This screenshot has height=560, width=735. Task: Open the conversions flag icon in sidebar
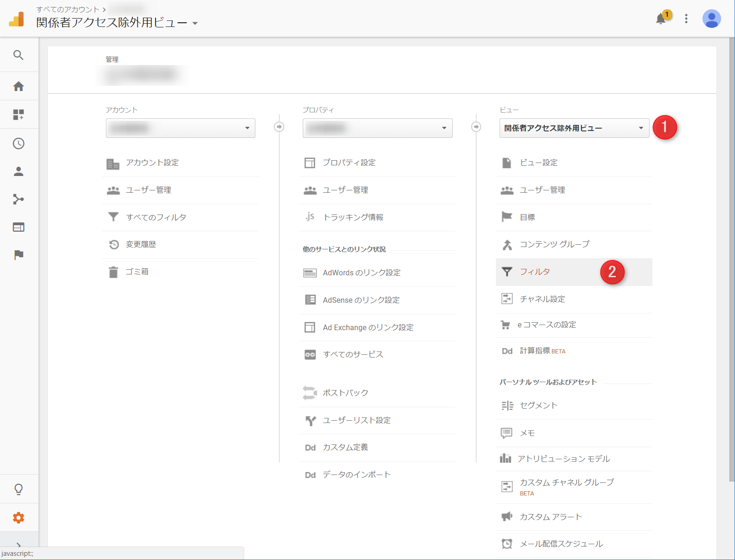pyautogui.click(x=19, y=255)
